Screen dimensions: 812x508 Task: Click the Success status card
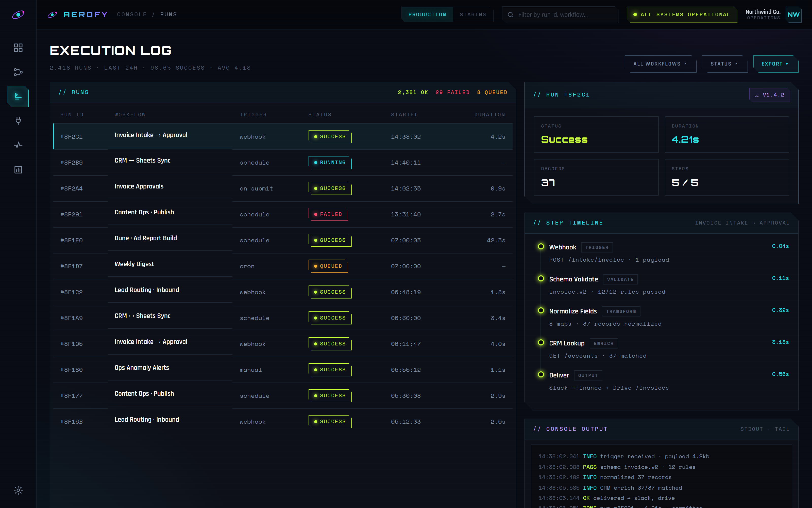click(596, 135)
